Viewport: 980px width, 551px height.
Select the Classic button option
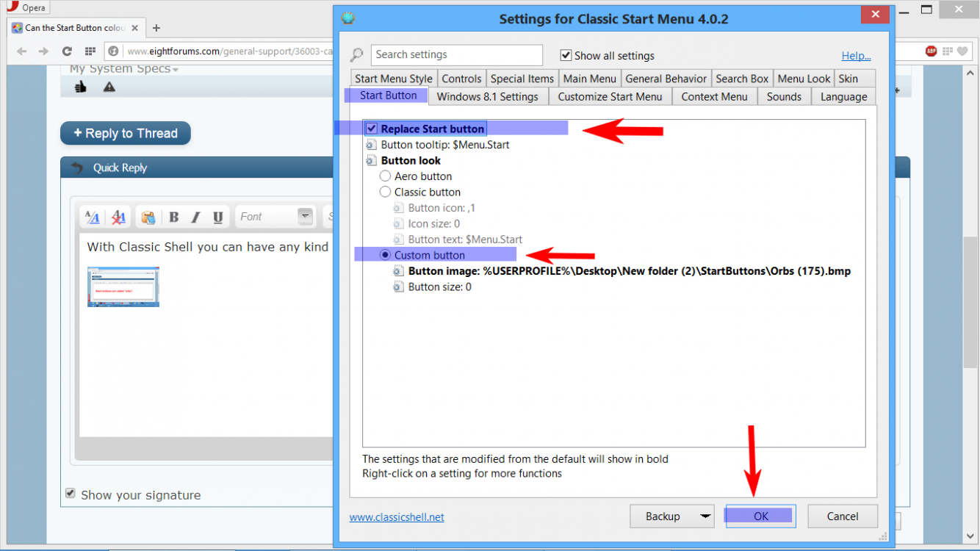[385, 192]
